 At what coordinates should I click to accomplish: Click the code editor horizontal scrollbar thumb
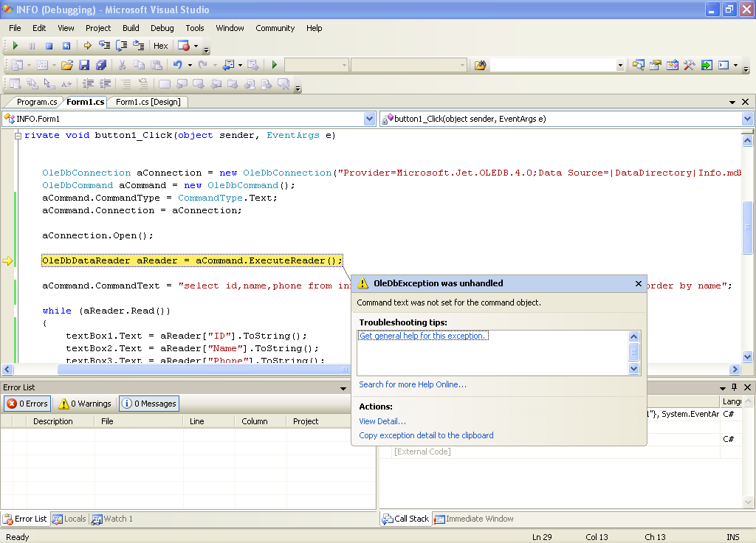pyautogui.click(x=204, y=369)
